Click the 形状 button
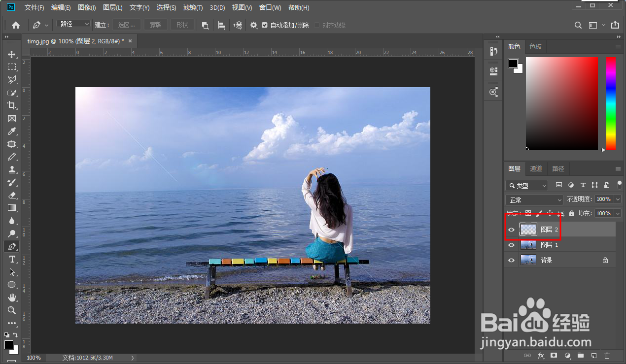 click(182, 25)
